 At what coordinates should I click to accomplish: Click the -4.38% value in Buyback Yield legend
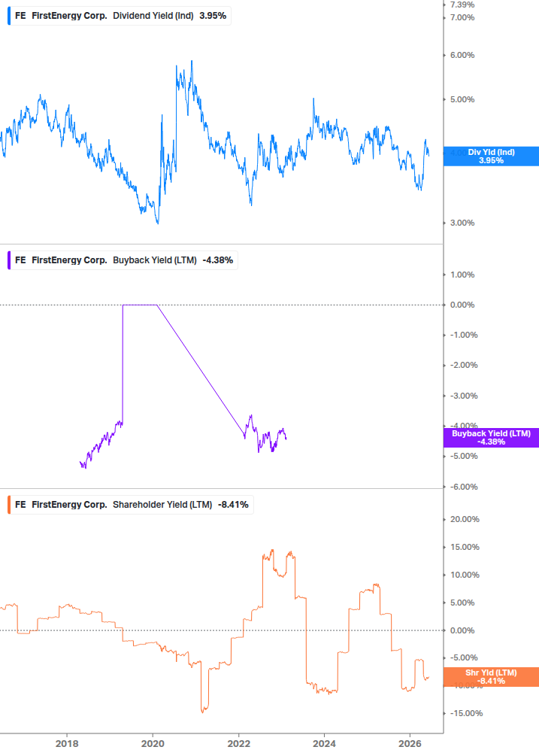pyautogui.click(x=218, y=260)
